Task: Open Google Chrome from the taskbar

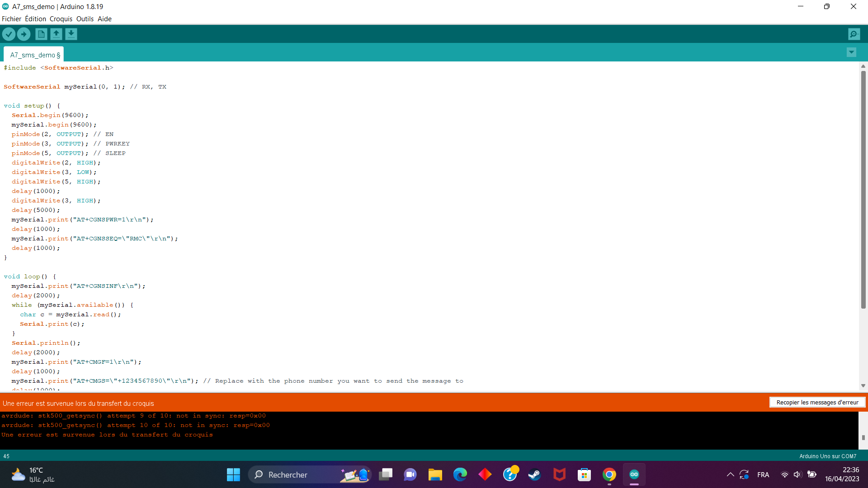Action: (609, 474)
